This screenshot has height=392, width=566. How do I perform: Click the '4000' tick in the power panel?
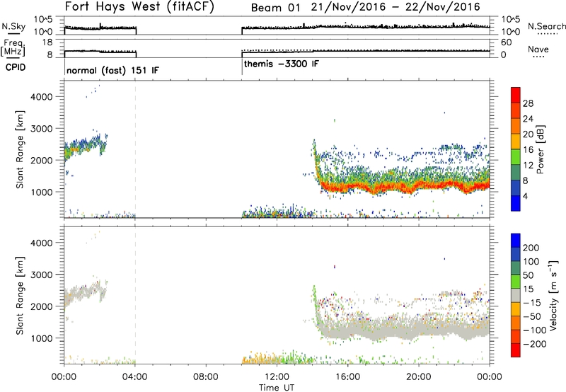point(42,97)
